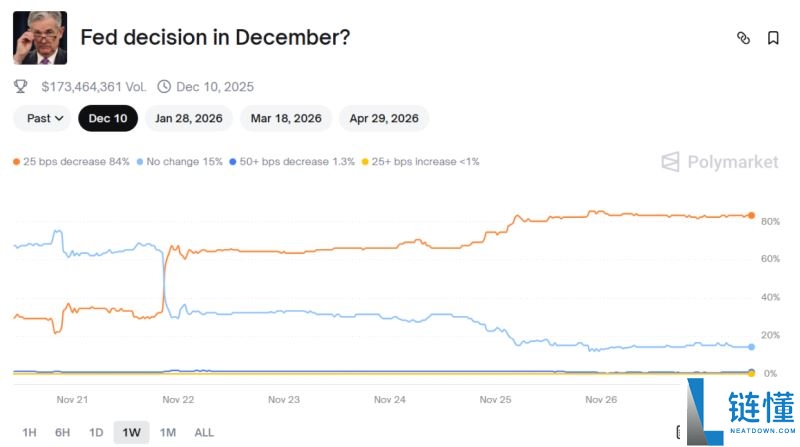The image size is (800, 447).
Task: Switch to the Apr 29, 2026 tab
Action: (384, 118)
